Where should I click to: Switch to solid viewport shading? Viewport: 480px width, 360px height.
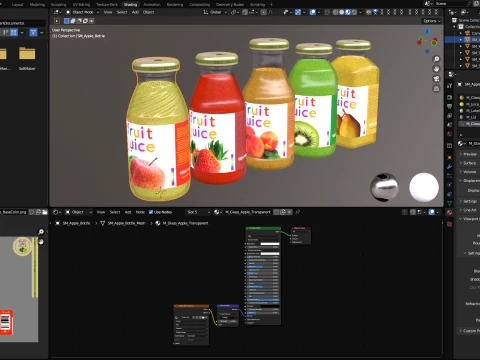coord(342,12)
